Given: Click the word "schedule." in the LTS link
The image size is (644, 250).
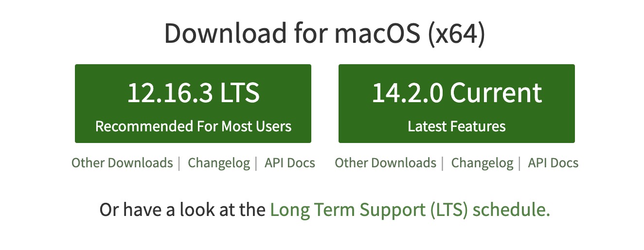Looking at the screenshot, I should 511,210.
